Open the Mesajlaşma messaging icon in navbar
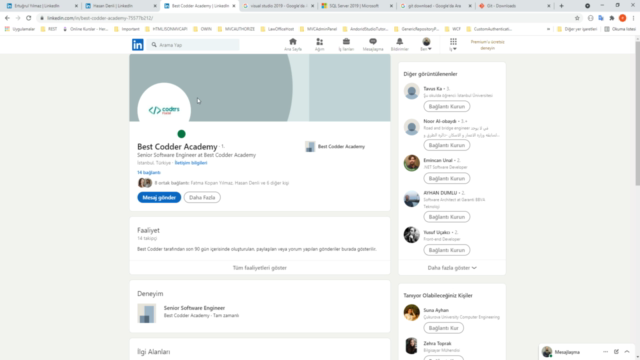The width and height of the screenshot is (640, 360). click(x=373, y=44)
